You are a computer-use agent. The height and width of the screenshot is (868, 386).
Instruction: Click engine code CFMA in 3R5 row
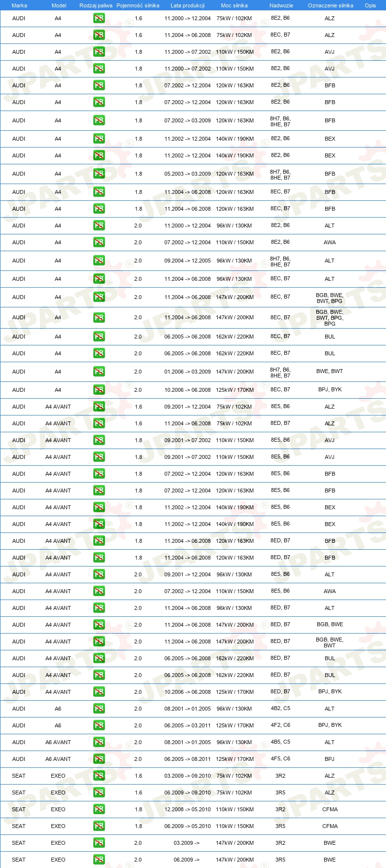click(x=330, y=826)
